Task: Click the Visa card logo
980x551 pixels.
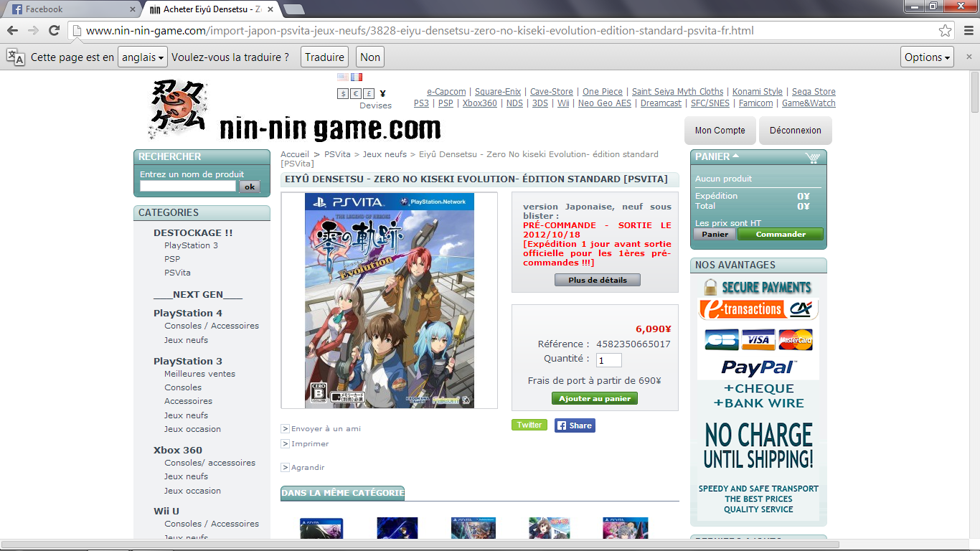Action: (x=758, y=339)
